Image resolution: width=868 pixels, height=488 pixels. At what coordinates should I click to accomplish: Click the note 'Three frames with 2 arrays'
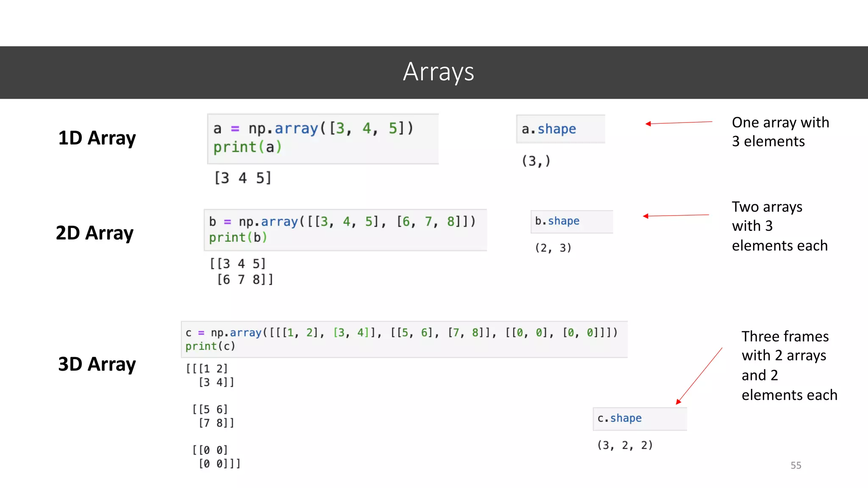tap(785, 346)
